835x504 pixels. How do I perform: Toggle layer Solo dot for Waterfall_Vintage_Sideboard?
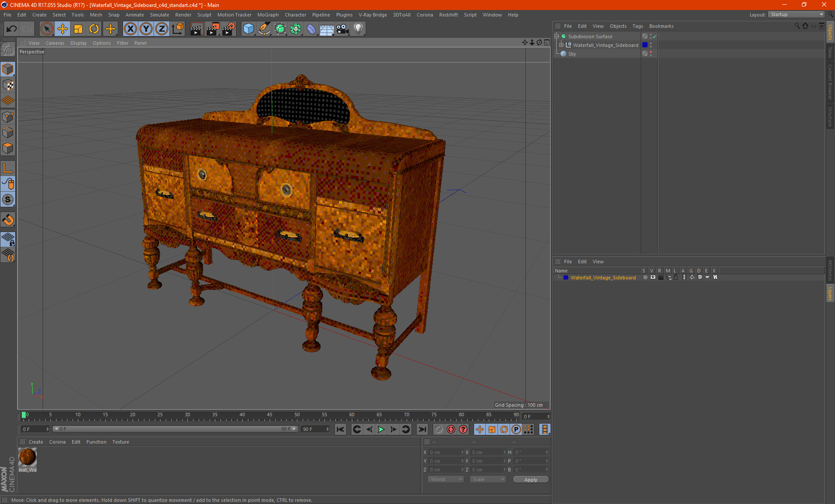pyautogui.click(x=645, y=277)
